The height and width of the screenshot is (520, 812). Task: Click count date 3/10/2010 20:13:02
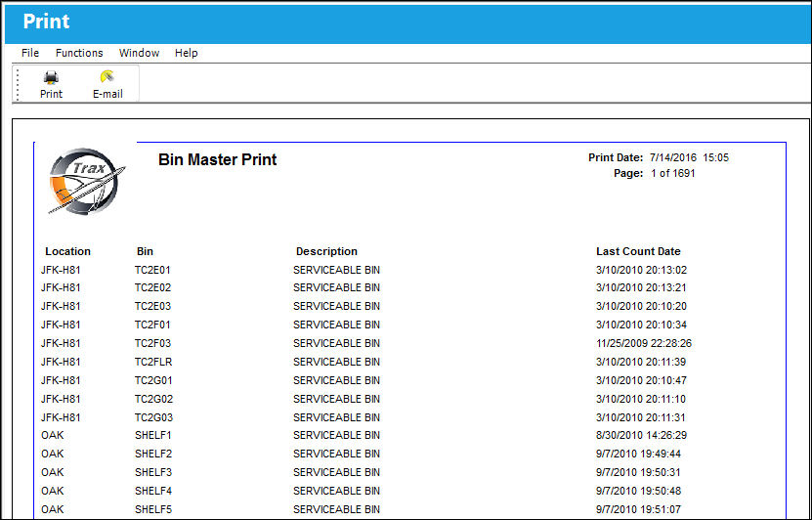(x=642, y=271)
